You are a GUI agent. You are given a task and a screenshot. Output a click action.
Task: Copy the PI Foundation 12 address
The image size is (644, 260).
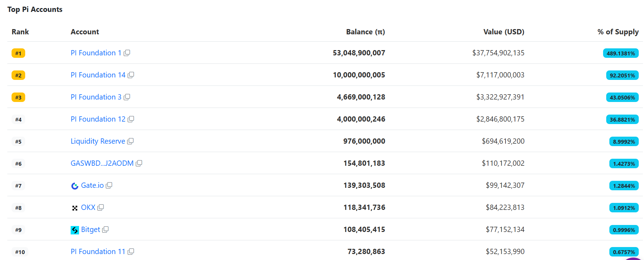[131, 119]
